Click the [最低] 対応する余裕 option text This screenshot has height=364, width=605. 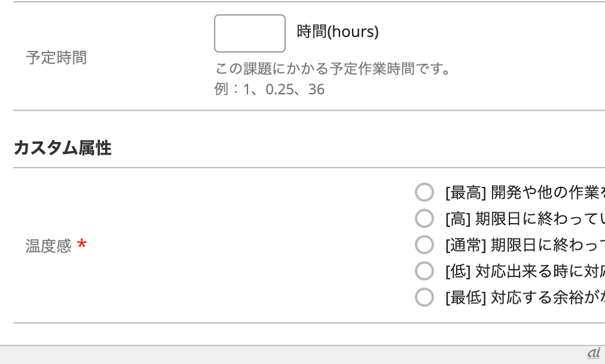click(x=524, y=297)
